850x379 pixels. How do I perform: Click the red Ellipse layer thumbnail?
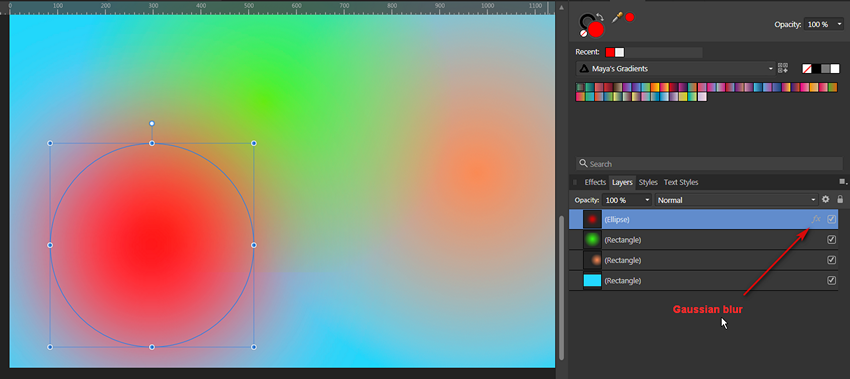(x=593, y=219)
